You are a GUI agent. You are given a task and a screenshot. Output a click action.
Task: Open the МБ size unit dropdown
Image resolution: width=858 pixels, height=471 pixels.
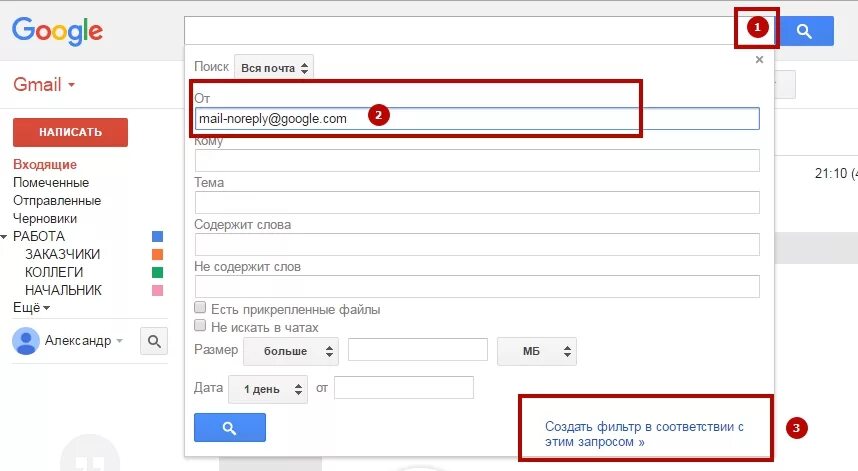pos(536,351)
